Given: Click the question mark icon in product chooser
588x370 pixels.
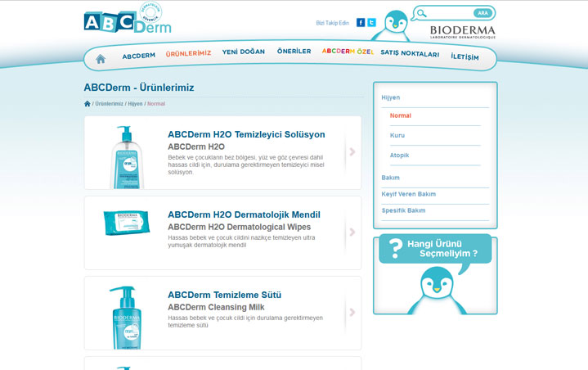Looking at the screenshot, I should coord(395,248).
